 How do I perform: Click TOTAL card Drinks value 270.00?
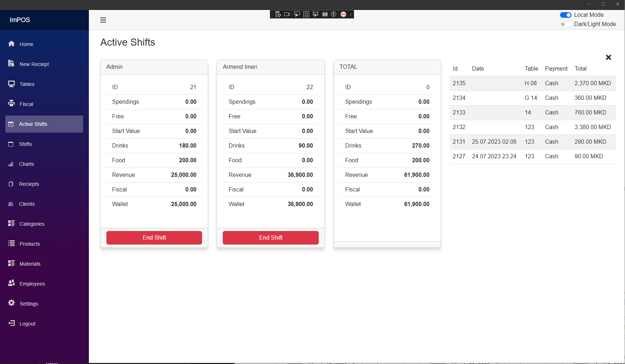point(421,146)
